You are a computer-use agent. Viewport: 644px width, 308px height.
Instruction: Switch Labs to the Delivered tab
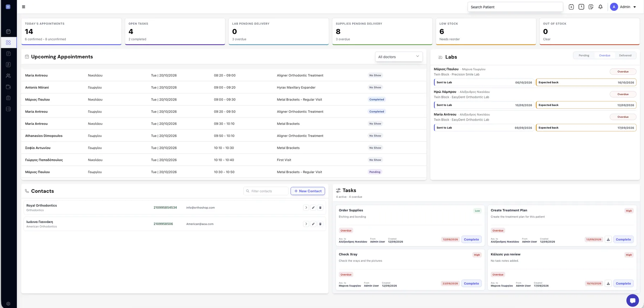click(x=625, y=55)
